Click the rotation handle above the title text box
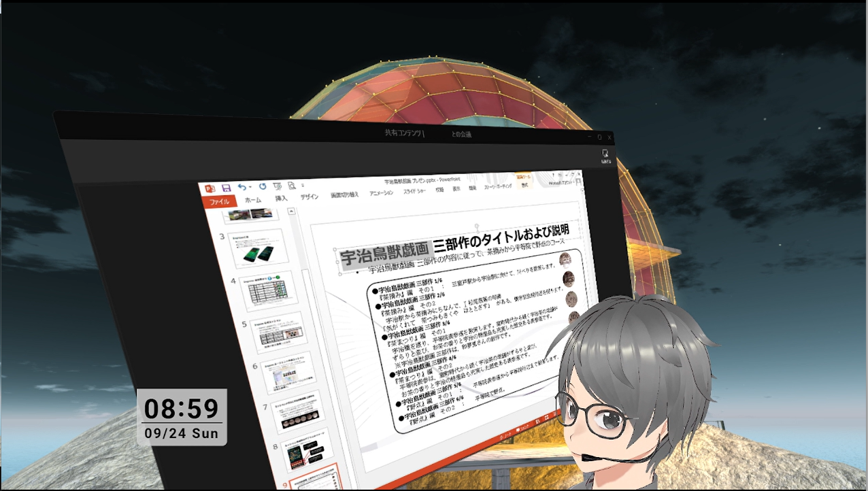Screen dimensions: 868x491 (x=478, y=226)
